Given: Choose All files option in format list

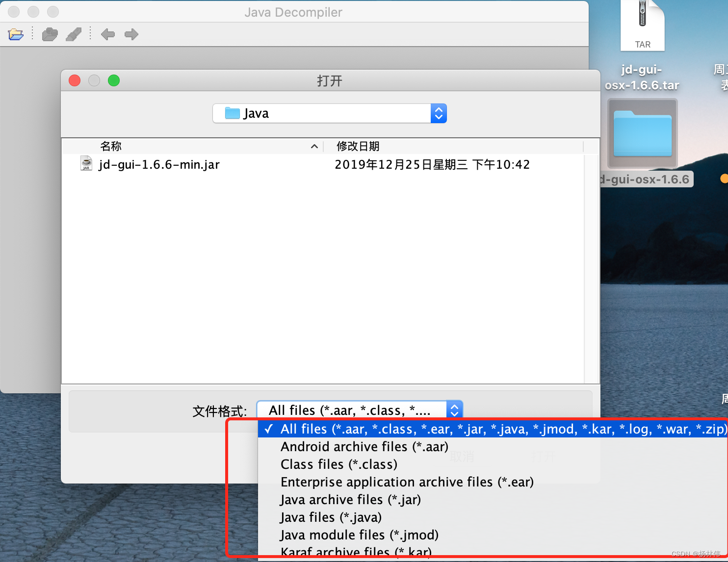Looking at the screenshot, I should click(x=493, y=429).
